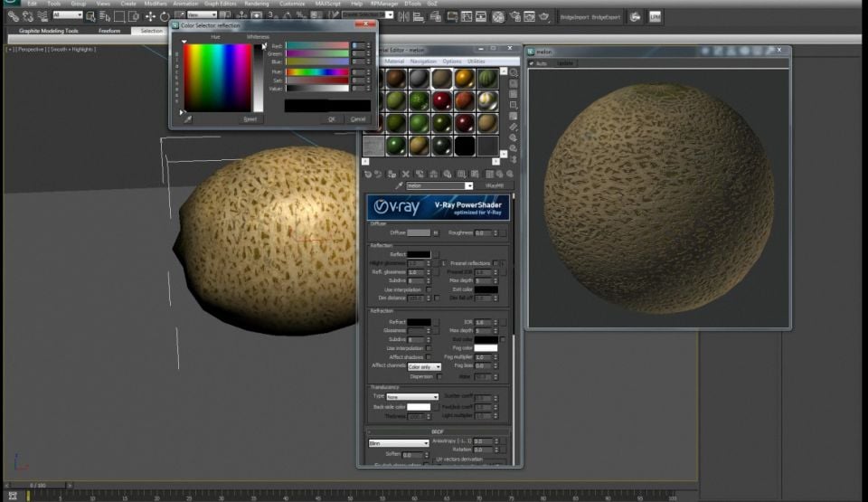The width and height of the screenshot is (868, 502).
Task: Click the Backlight icon in side toolbar
Action: point(514,83)
